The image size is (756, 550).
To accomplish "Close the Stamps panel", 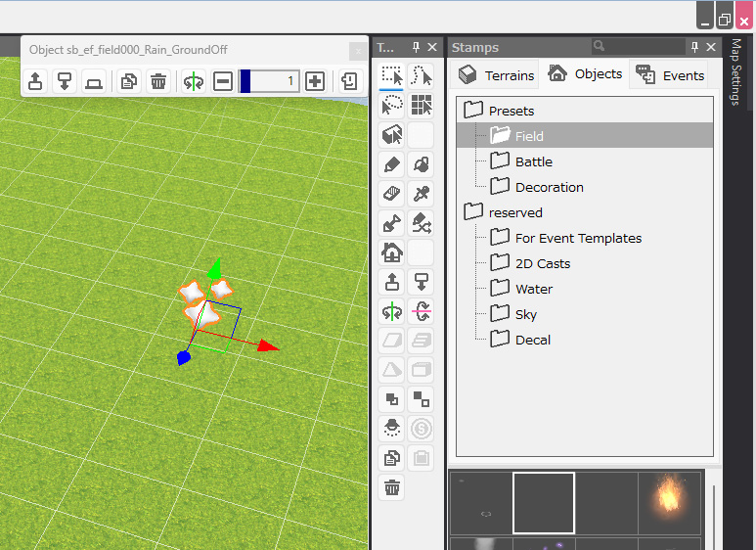I will [x=711, y=47].
